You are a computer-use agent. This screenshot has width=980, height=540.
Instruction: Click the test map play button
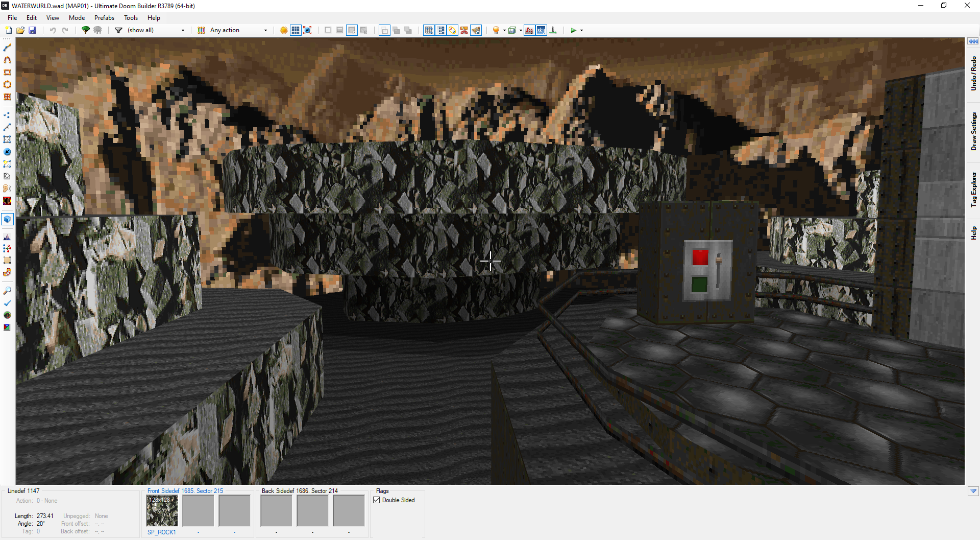[574, 30]
